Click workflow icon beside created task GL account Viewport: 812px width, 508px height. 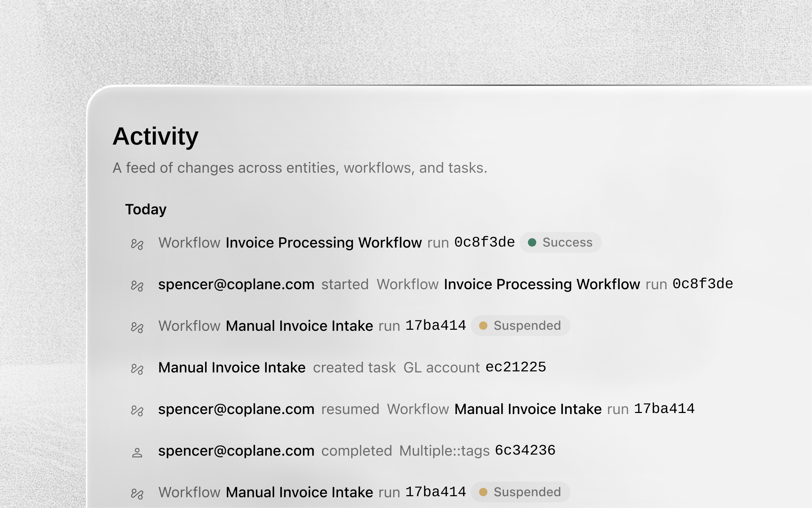coord(137,369)
